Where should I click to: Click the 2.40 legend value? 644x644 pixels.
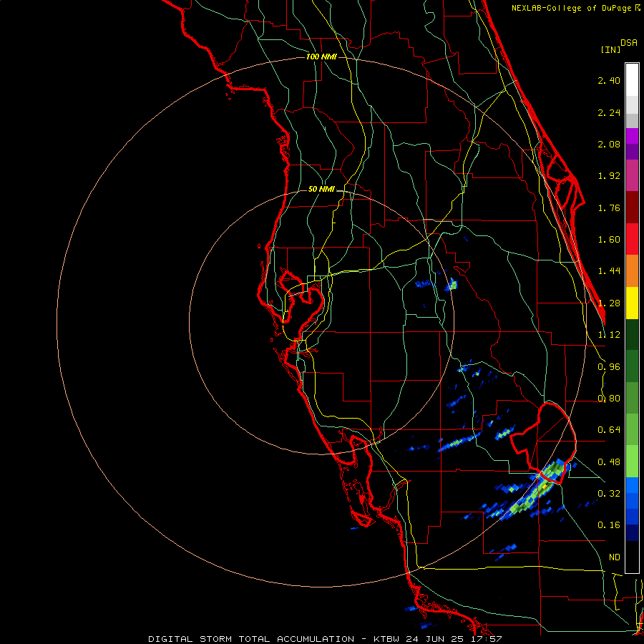(x=609, y=80)
